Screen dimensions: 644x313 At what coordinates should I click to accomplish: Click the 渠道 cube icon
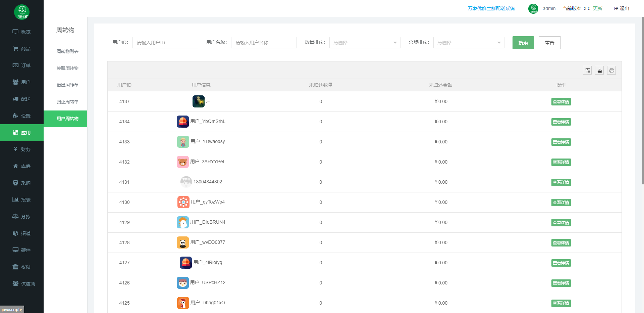(15, 233)
